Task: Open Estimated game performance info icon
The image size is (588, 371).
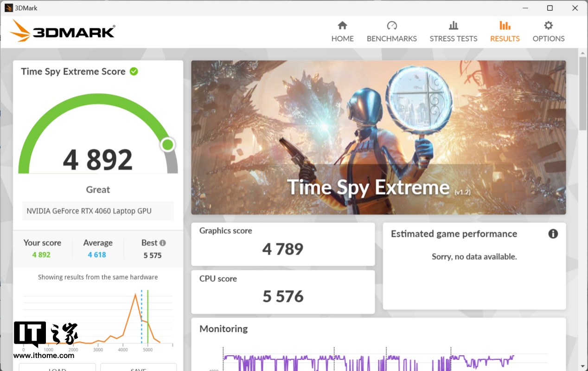Action: click(x=553, y=234)
